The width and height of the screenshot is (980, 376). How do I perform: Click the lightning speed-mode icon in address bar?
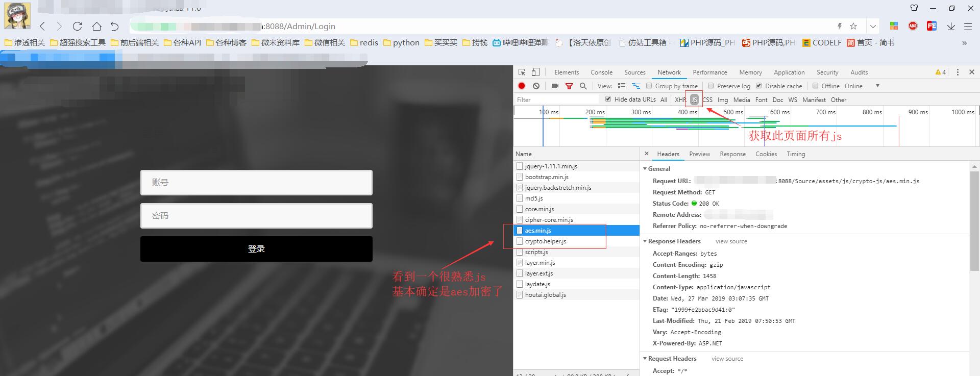[x=840, y=26]
